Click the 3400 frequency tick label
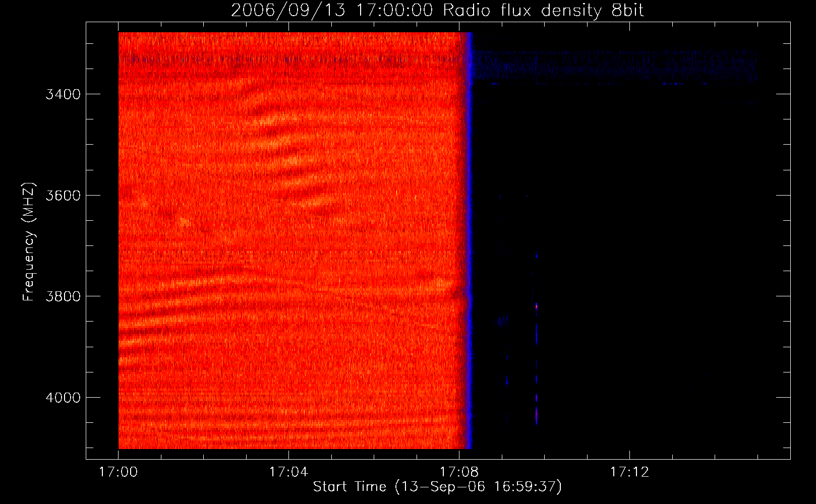 (x=63, y=94)
